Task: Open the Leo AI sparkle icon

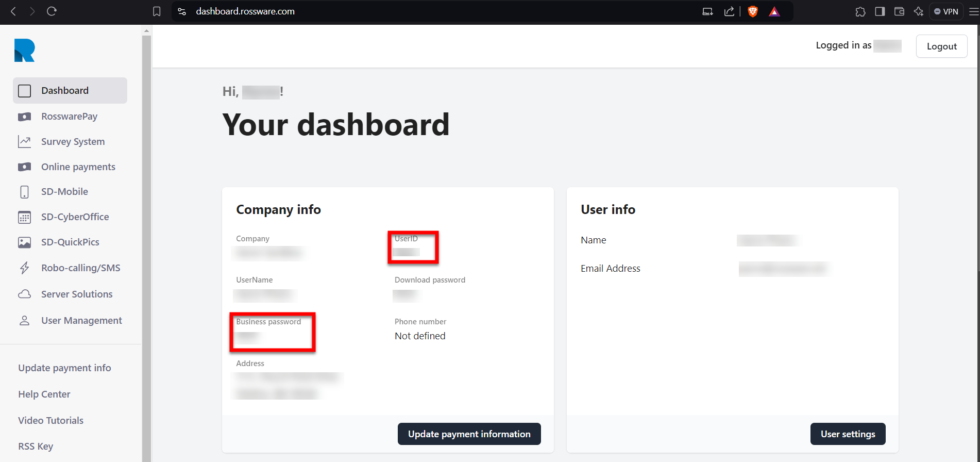Action: coord(919,11)
